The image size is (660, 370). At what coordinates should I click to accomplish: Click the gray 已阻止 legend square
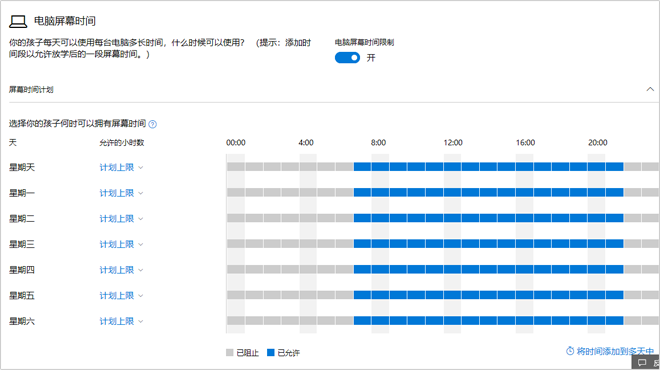[x=229, y=353]
